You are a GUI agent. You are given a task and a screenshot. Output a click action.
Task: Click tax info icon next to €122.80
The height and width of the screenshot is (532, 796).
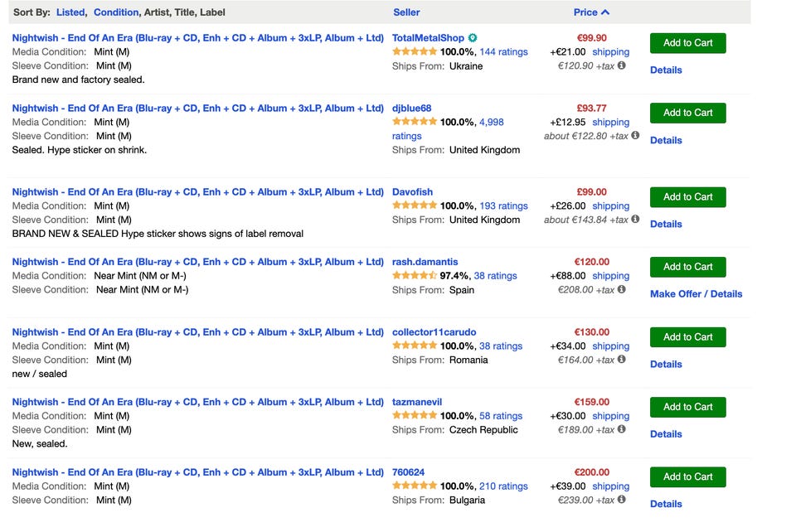point(635,135)
